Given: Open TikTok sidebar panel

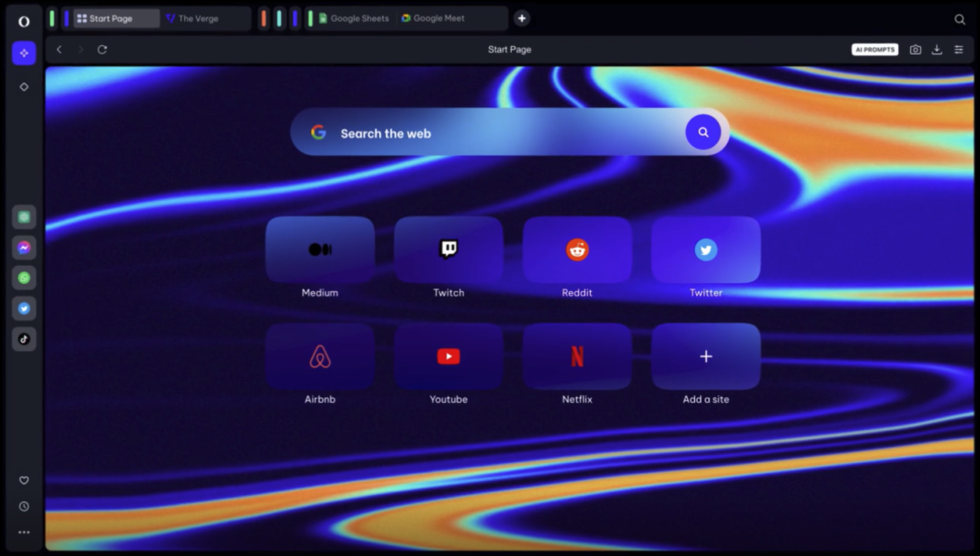Looking at the screenshot, I should tap(24, 339).
